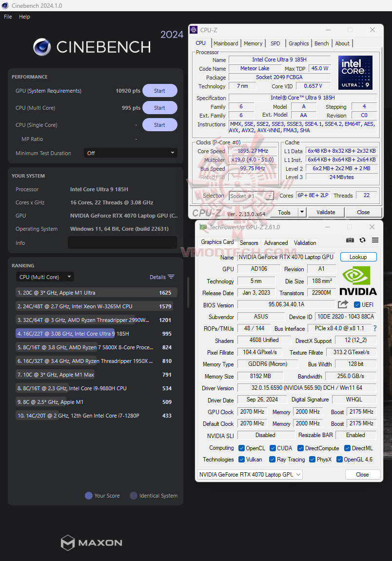The height and width of the screenshot is (561, 392).
Task: Click the share icon next to BIOS Version
Action: tap(343, 304)
